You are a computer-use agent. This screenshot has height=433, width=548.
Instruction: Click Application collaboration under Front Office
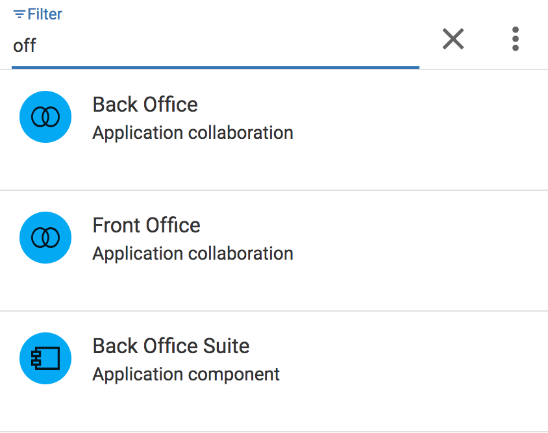(193, 254)
